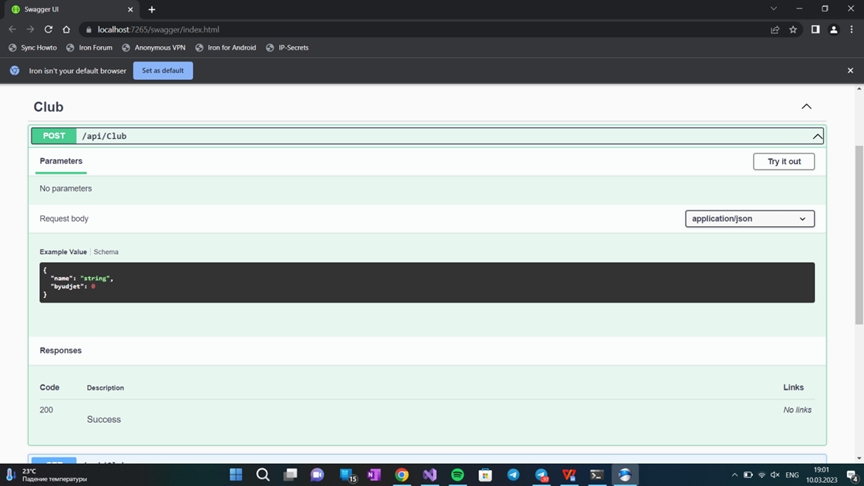Reload the Swagger page
This screenshot has width=864, height=486.
48,30
